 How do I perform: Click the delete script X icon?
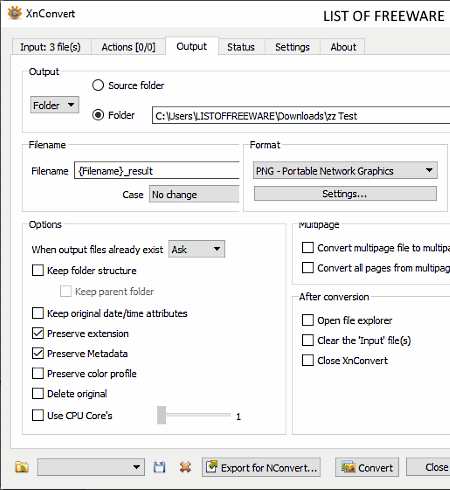185,467
